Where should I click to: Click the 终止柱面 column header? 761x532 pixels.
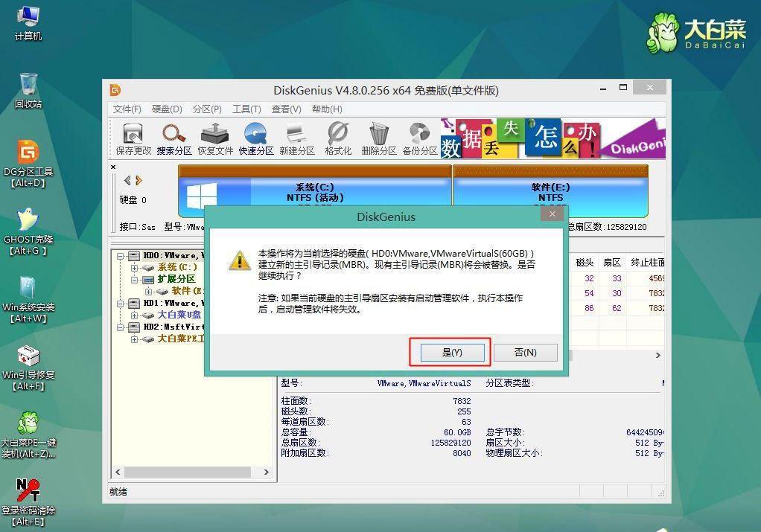click(x=647, y=263)
